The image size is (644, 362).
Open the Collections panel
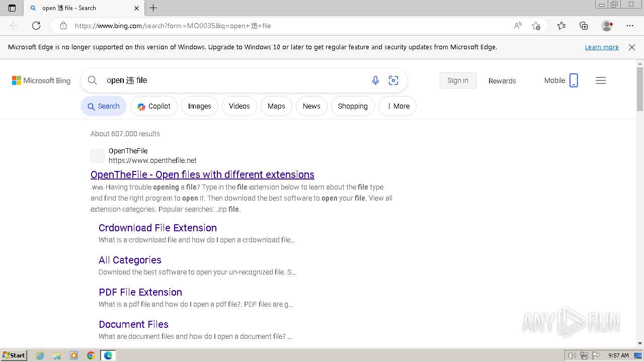point(584,26)
